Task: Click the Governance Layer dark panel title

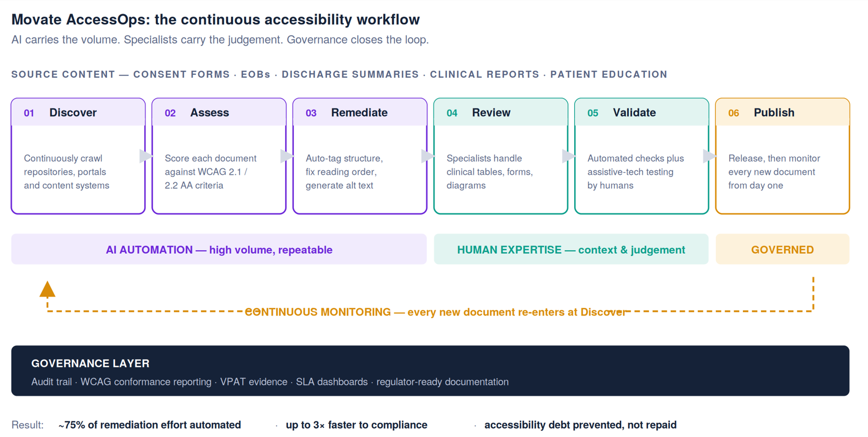Action: click(x=90, y=363)
